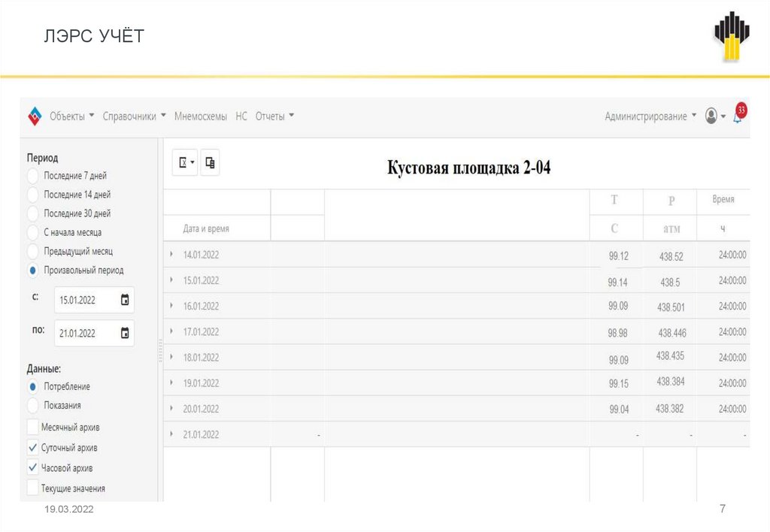Open notifications via the bell icon

[x=738, y=117]
